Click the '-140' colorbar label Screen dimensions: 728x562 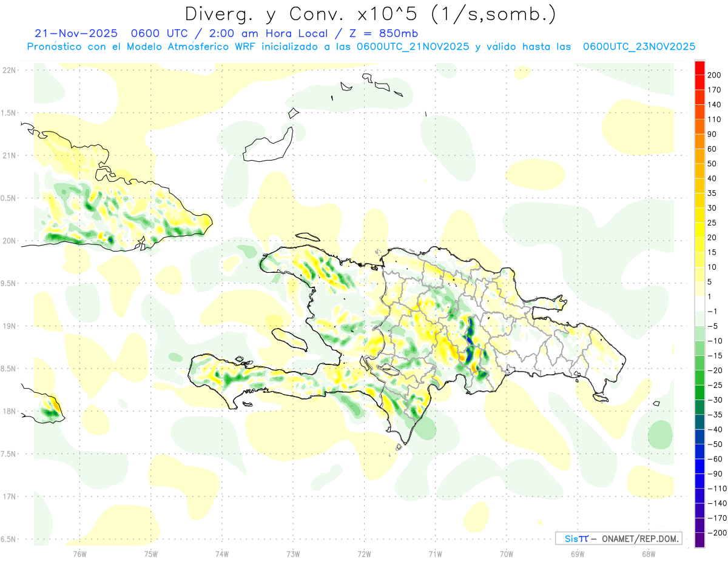[717, 503]
